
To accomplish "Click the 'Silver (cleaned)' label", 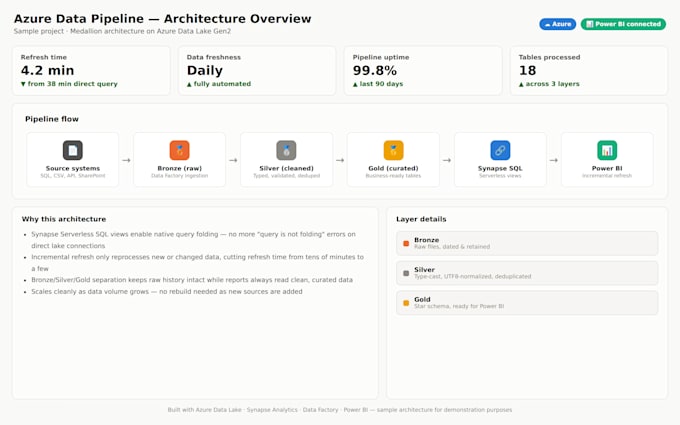I will point(286,168).
